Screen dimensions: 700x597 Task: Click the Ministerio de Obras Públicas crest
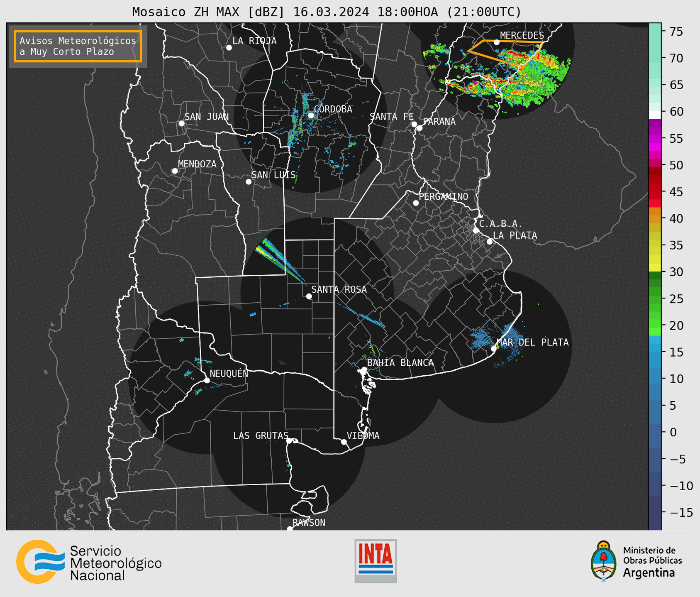click(604, 561)
